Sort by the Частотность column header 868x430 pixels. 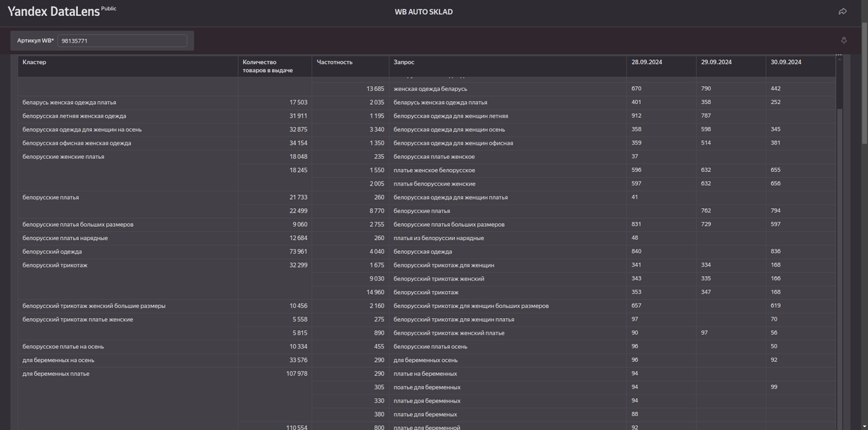coord(334,62)
